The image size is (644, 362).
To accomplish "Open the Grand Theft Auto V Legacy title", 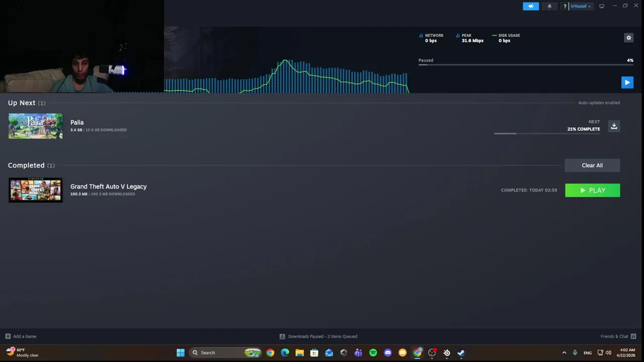I will pos(109,187).
